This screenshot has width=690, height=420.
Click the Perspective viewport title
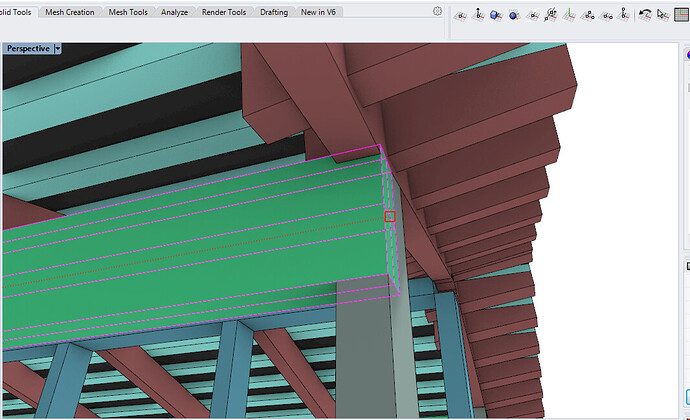(28, 48)
